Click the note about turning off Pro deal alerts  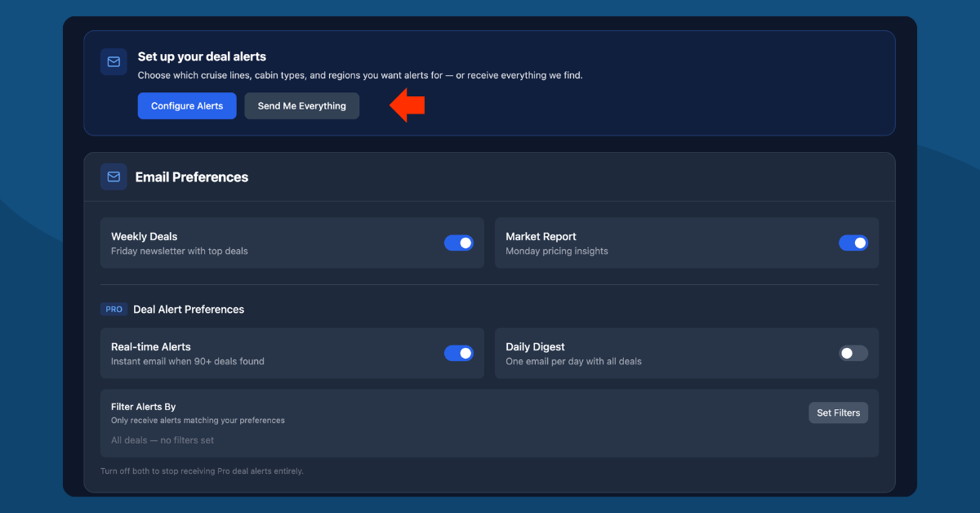pyautogui.click(x=202, y=471)
